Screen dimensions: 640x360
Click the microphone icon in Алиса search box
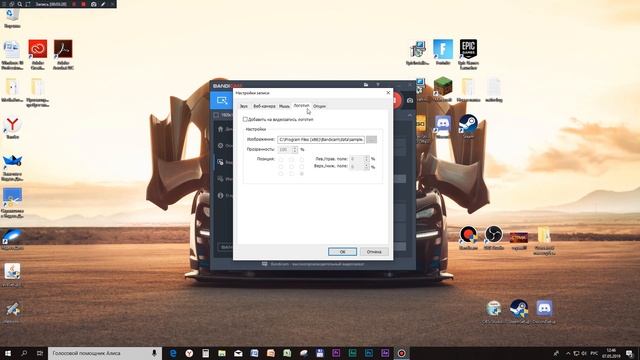(x=154, y=353)
